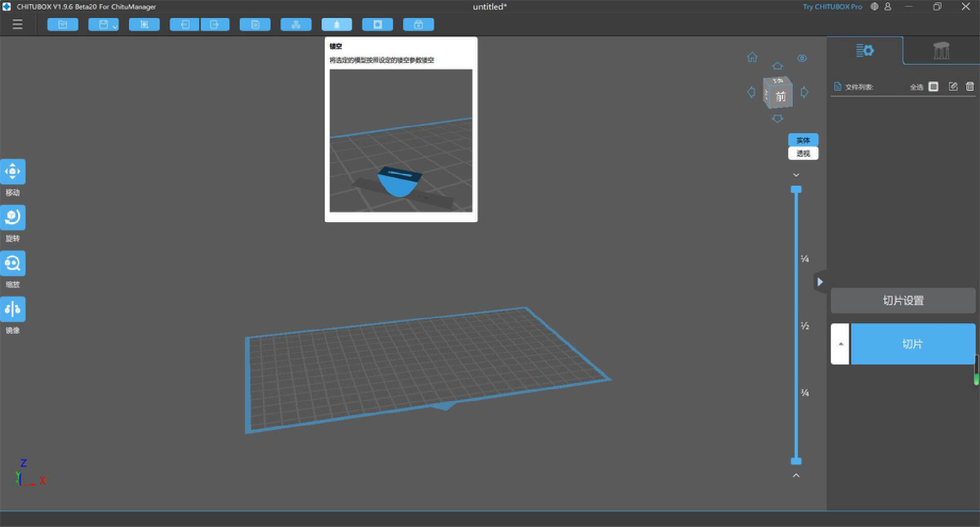This screenshot has height=527, width=980.
Task: Click the last toolbar box icon
Action: pos(419,25)
